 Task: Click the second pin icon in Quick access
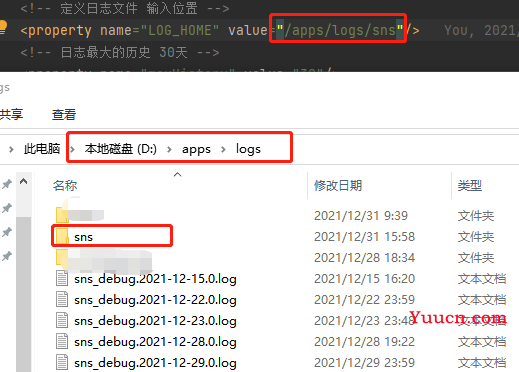point(7,208)
